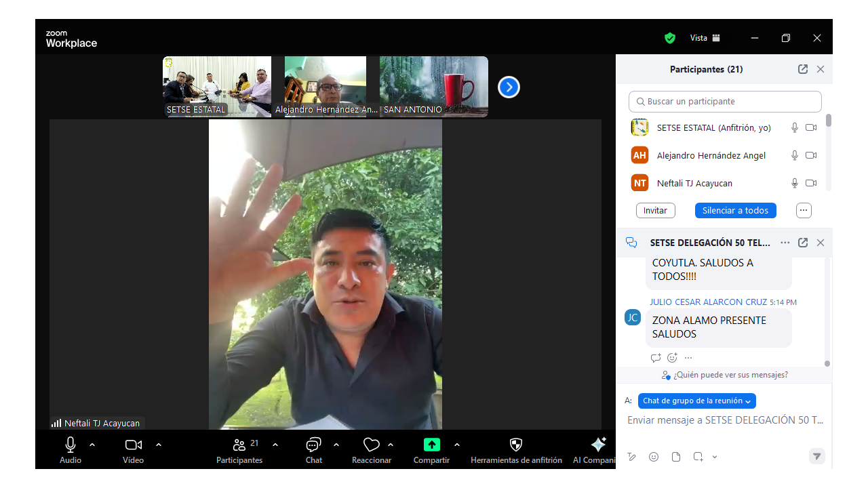
Task: Open the Participantes panel from toolbar
Action: pyautogui.click(x=239, y=445)
